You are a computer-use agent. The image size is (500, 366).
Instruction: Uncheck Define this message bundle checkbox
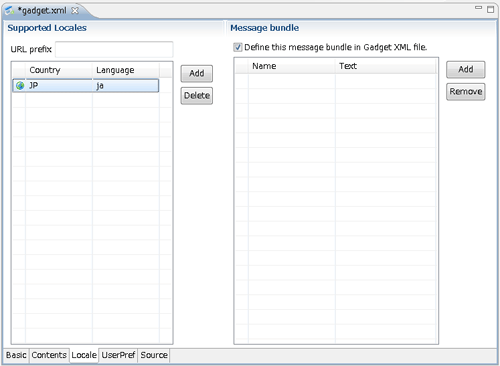point(238,47)
